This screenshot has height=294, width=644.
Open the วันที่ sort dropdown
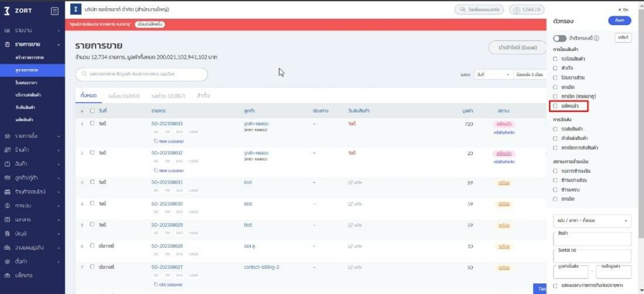click(493, 74)
